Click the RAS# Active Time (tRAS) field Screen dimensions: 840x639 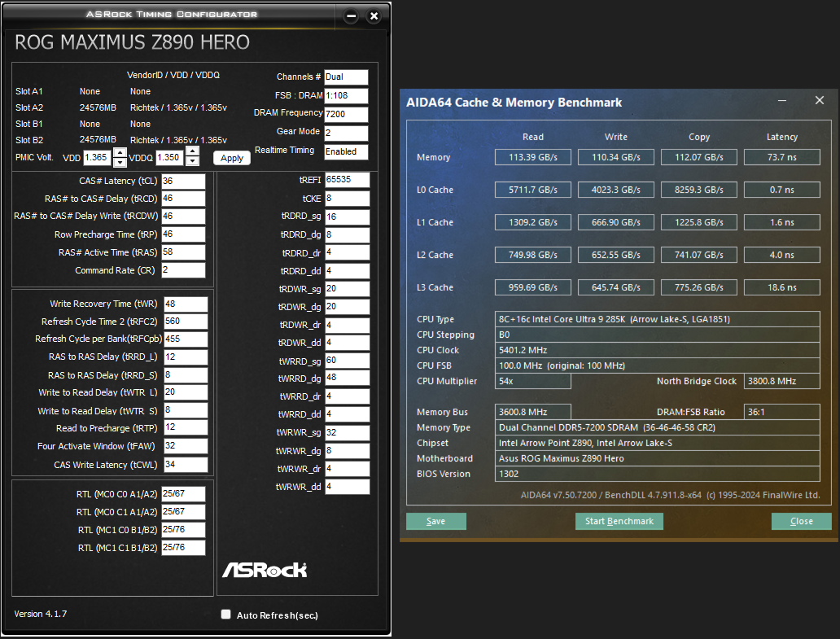(x=183, y=252)
